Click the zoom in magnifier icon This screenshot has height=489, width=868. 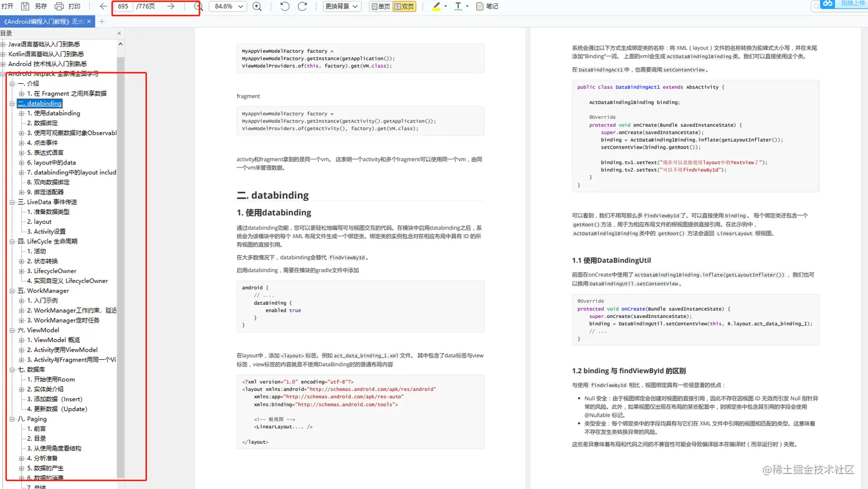pos(257,6)
